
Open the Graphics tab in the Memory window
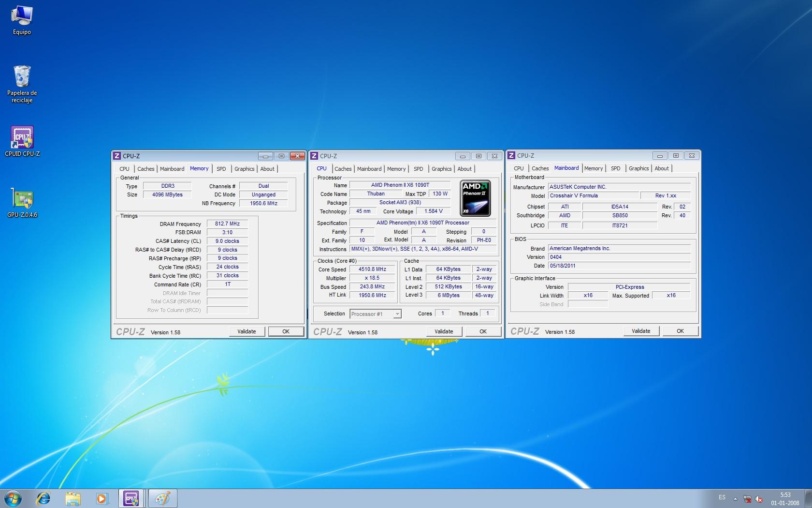244,169
